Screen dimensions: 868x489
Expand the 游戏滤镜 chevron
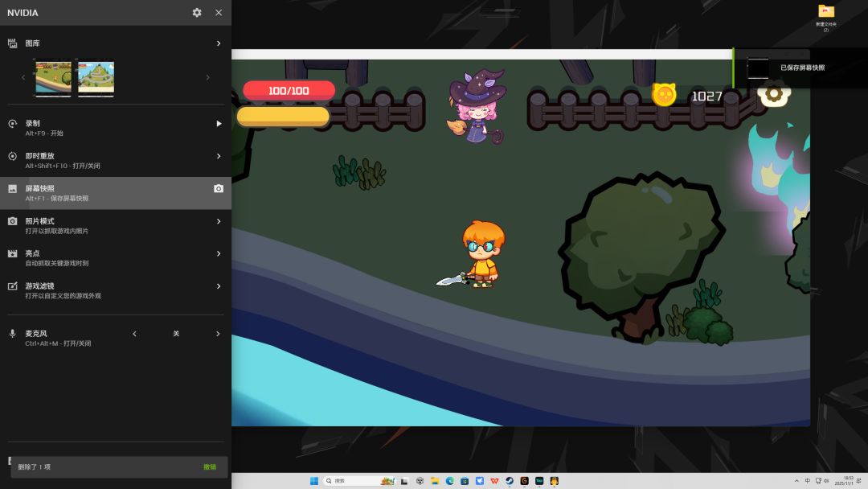coord(219,286)
